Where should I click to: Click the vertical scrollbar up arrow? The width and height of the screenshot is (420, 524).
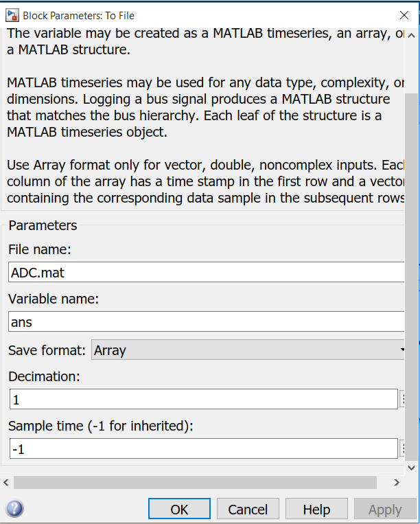coord(411,35)
